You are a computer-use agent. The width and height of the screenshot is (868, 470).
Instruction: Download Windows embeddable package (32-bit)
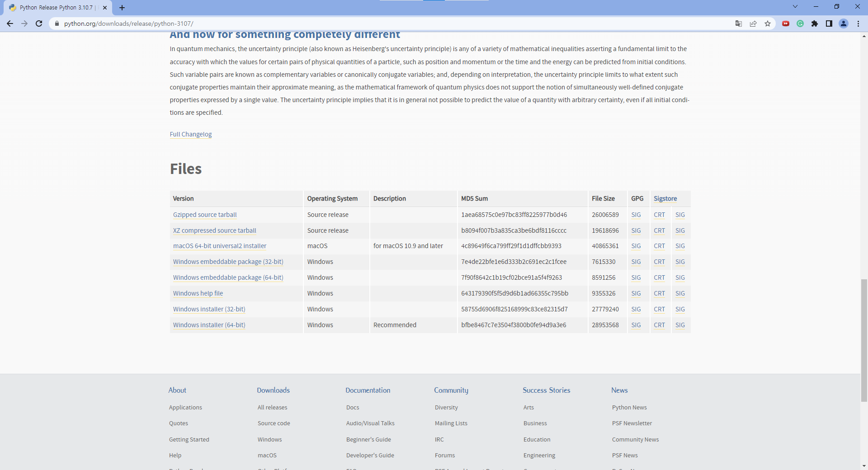point(228,262)
